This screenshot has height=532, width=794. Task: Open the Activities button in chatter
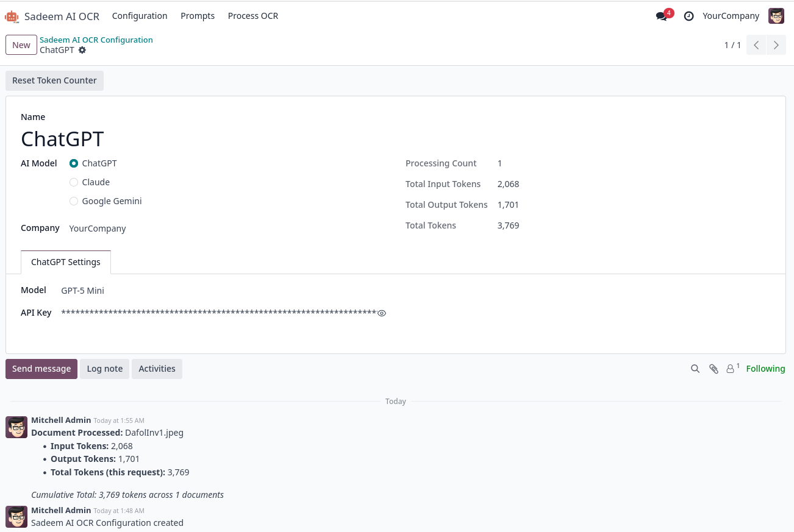click(x=157, y=369)
